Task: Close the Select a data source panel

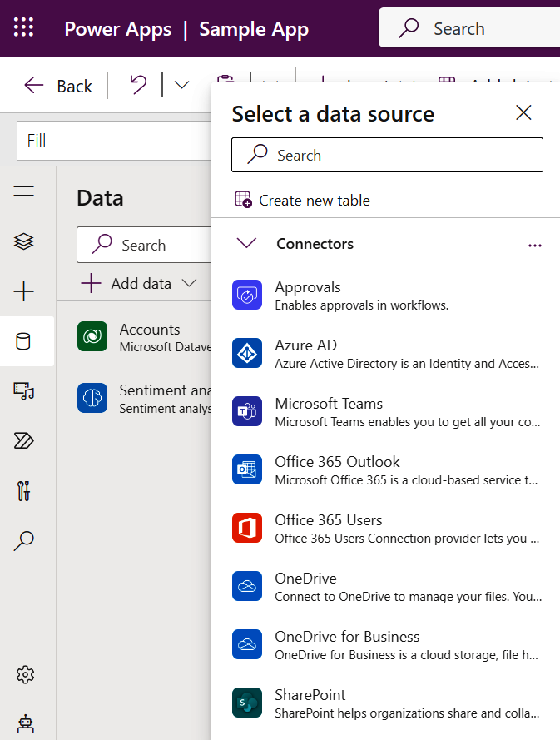Action: click(x=523, y=113)
